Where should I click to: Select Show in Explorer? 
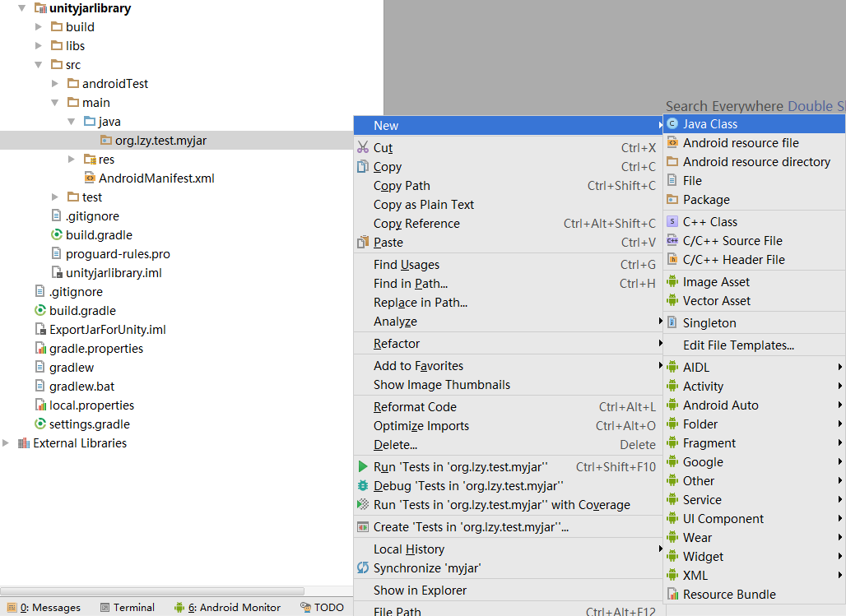point(509,591)
